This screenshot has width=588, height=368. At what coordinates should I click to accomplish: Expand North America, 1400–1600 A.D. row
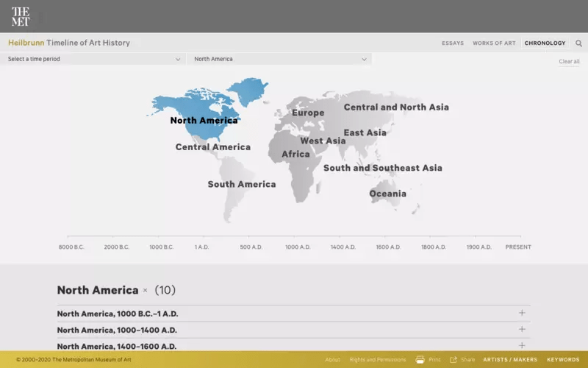[522, 346]
